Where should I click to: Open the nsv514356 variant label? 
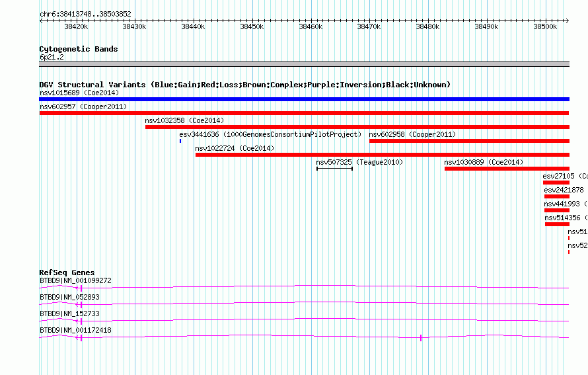pos(566,218)
